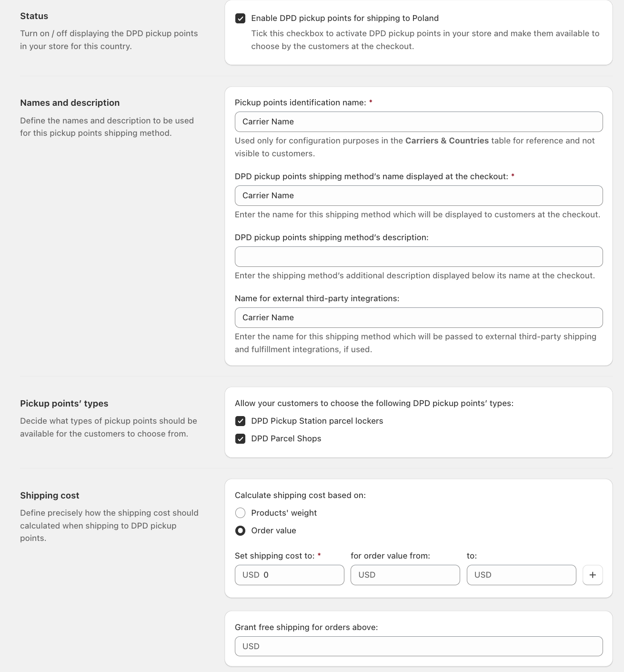Select the external third-party integrations name field
624x672 pixels.
(419, 318)
